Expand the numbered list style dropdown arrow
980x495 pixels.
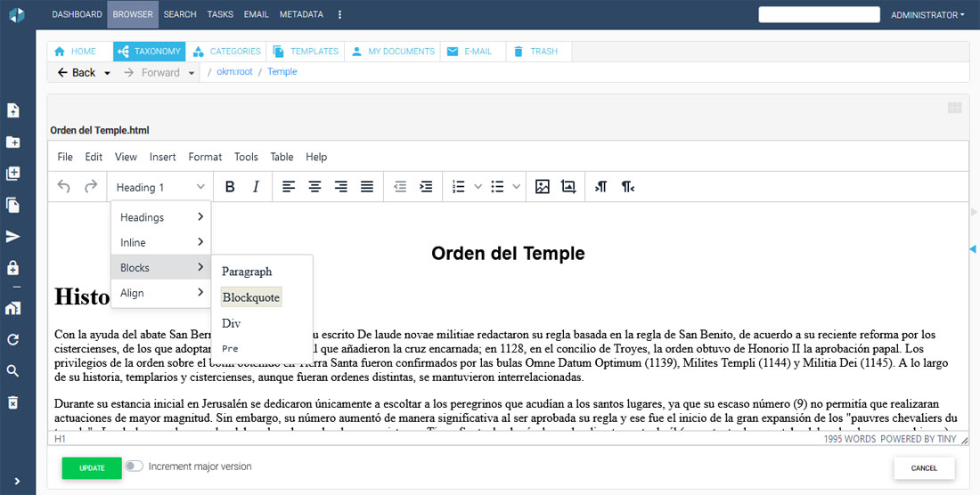tap(478, 187)
